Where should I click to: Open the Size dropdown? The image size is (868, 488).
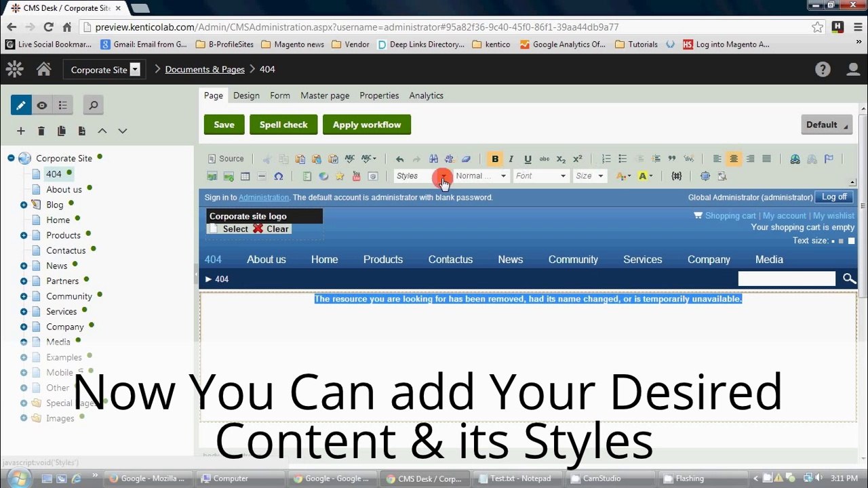point(589,176)
